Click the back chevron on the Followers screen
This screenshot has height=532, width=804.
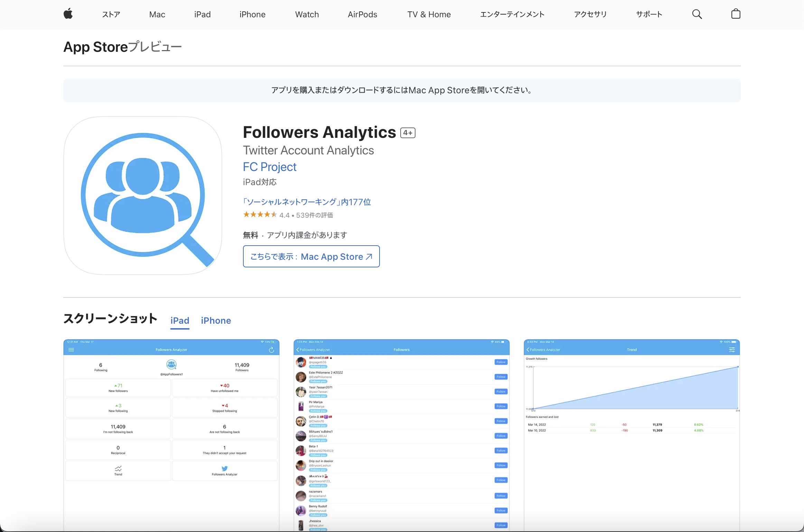coord(298,350)
